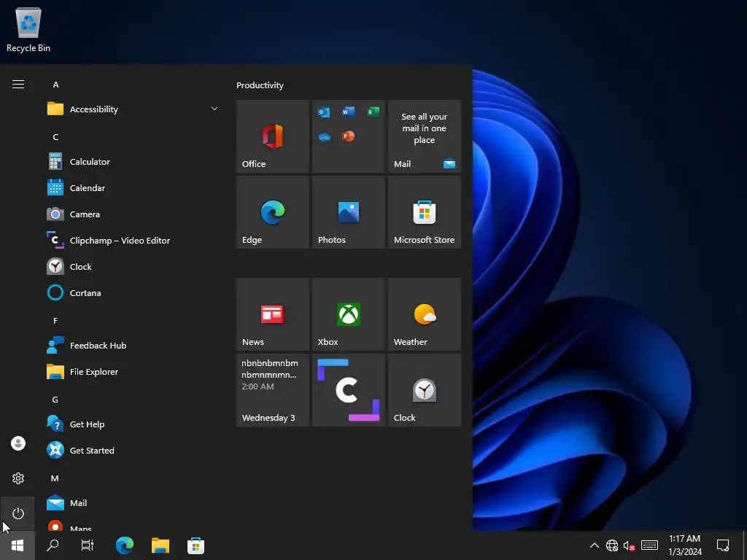Launch Get Started from the app list
This screenshot has width=747, height=560.
pyautogui.click(x=133, y=451)
